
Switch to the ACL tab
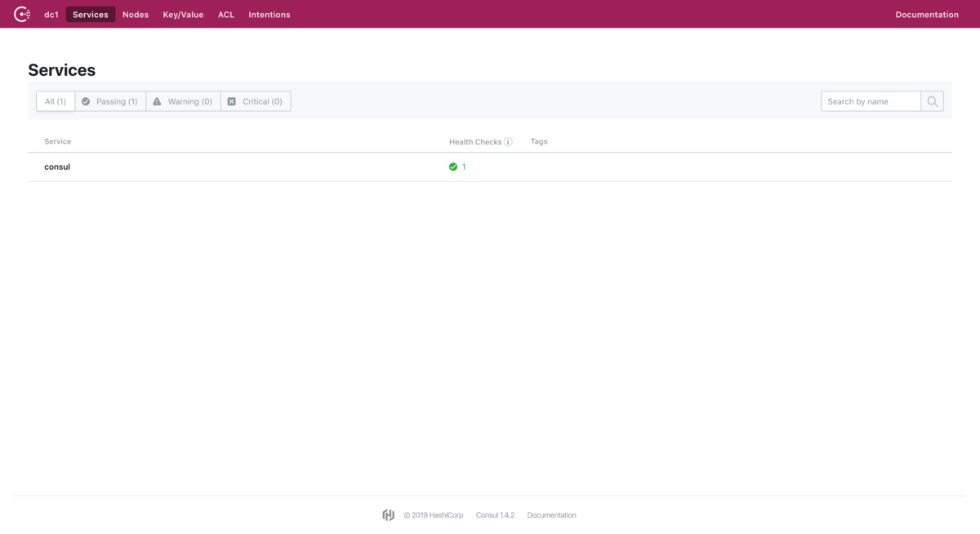point(226,15)
